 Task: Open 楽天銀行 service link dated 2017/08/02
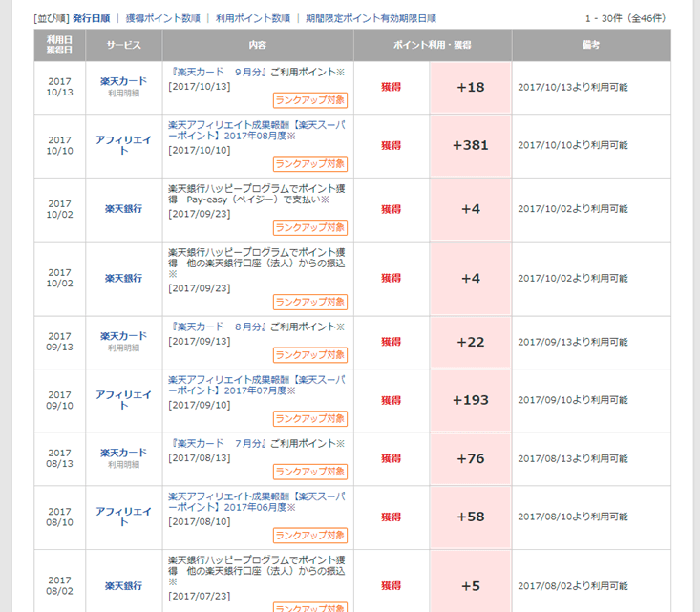(x=123, y=585)
